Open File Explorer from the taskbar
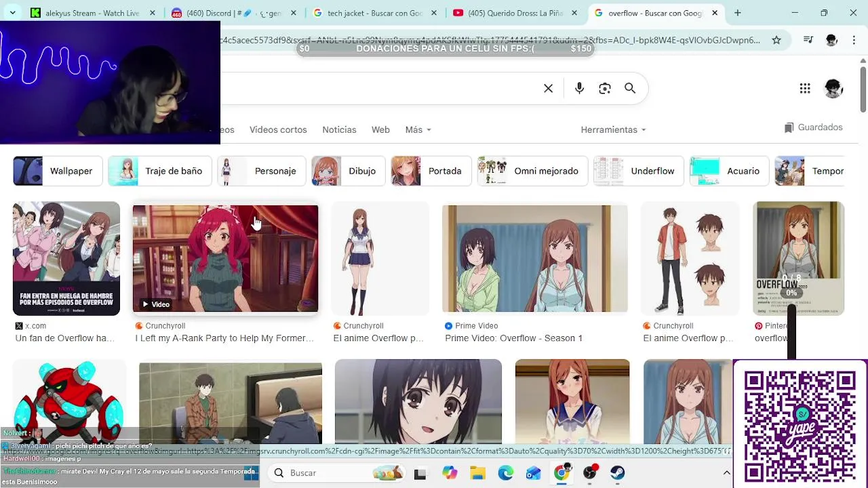The width and height of the screenshot is (868, 488). point(477,473)
